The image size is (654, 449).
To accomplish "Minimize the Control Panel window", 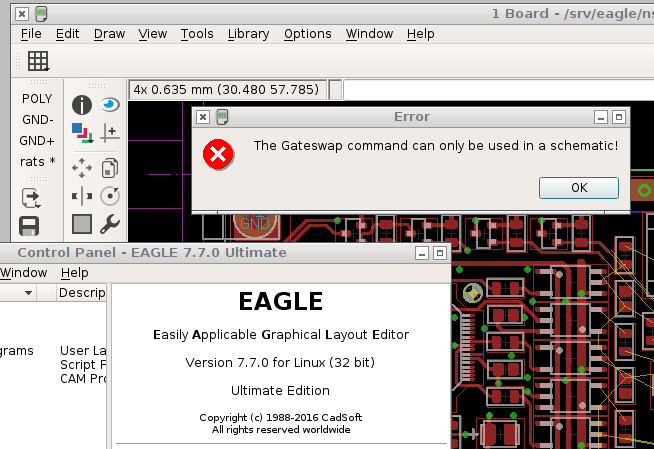I will pyautogui.click(x=422, y=253).
